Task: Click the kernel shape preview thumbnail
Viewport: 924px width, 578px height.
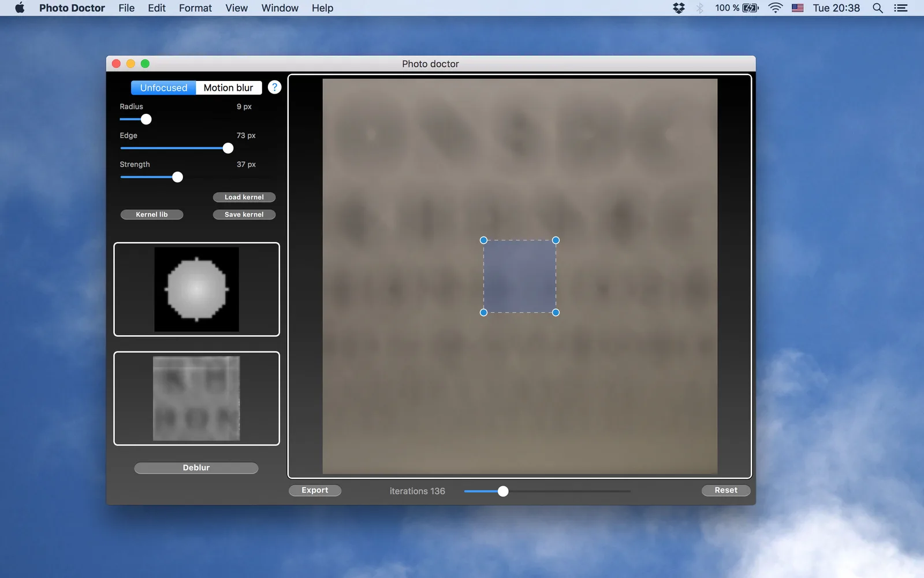Action: click(x=196, y=289)
